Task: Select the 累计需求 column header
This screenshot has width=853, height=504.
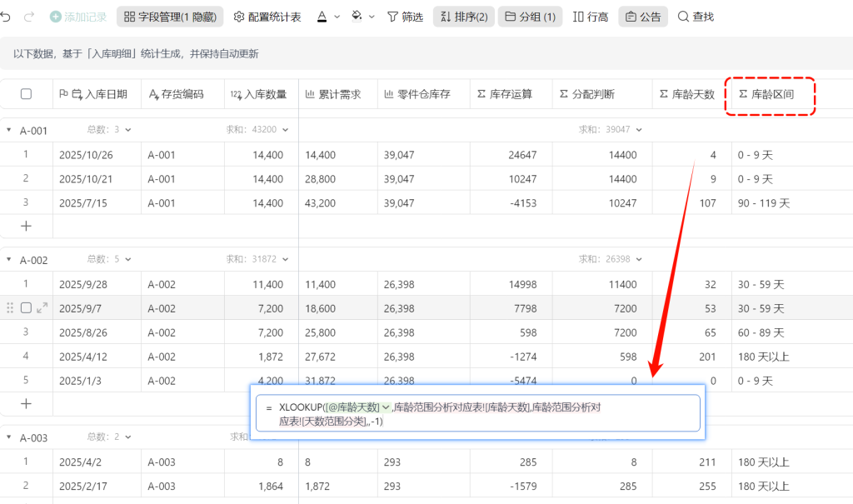Action: (x=338, y=94)
